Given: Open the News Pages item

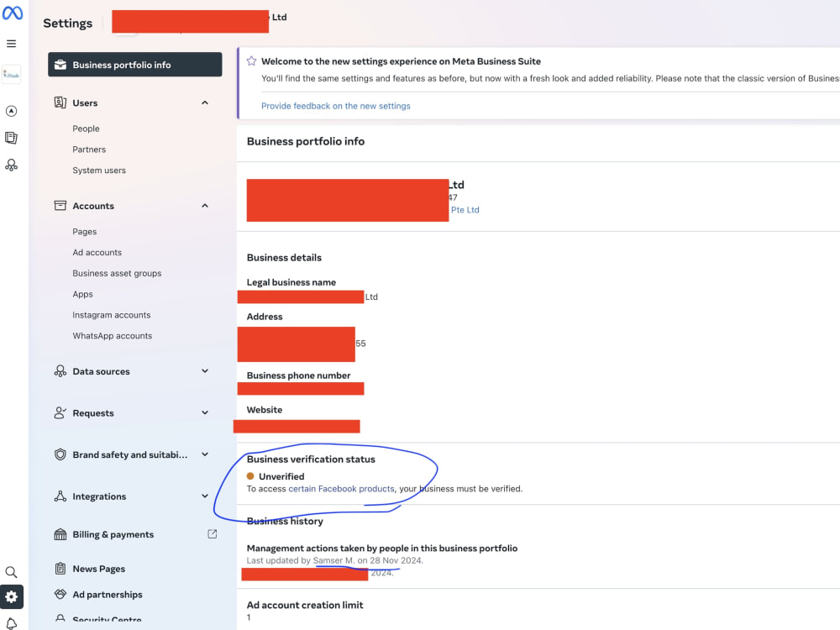Looking at the screenshot, I should pyautogui.click(x=99, y=569).
